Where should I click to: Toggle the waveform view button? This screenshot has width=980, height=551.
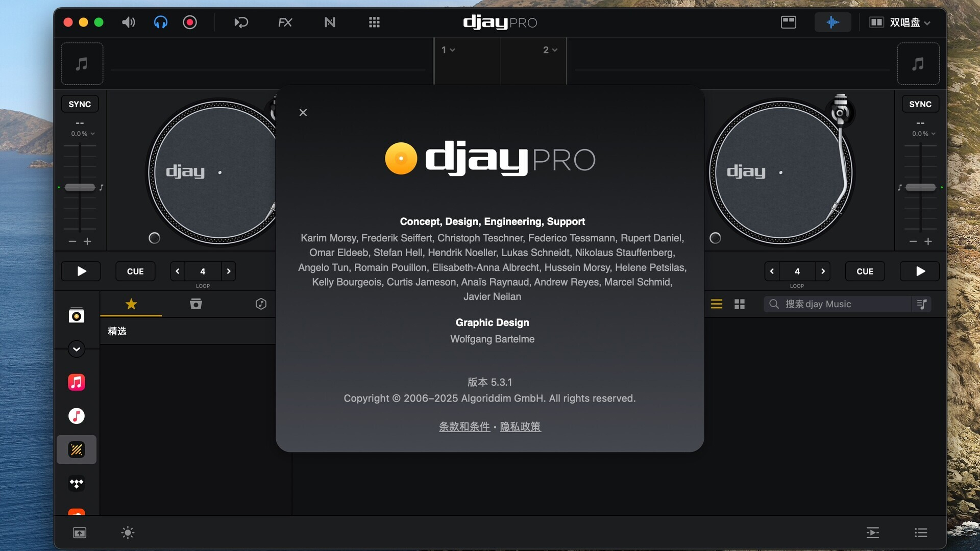click(x=832, y=22)
